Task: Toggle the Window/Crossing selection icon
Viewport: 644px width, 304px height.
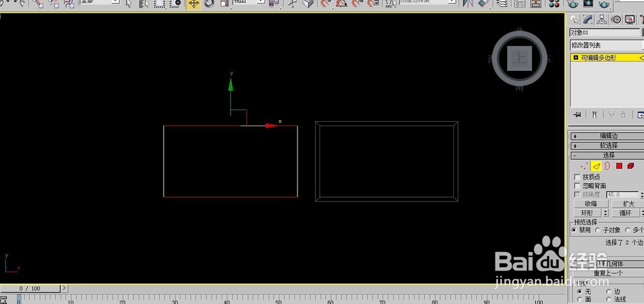Action: point(175,4)
